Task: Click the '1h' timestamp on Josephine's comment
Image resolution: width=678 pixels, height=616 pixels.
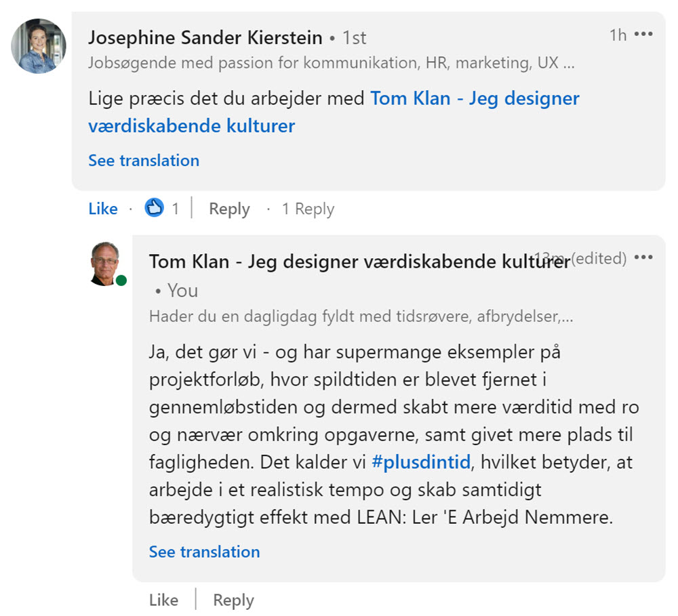Action: 618,35
